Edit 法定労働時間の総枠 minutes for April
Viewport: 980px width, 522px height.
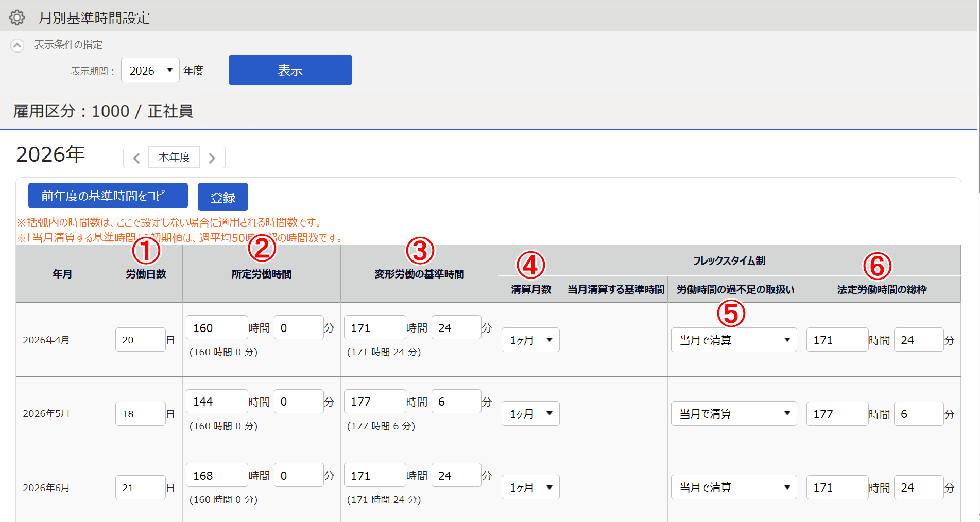pyautogui.click(x=919, y=340)
